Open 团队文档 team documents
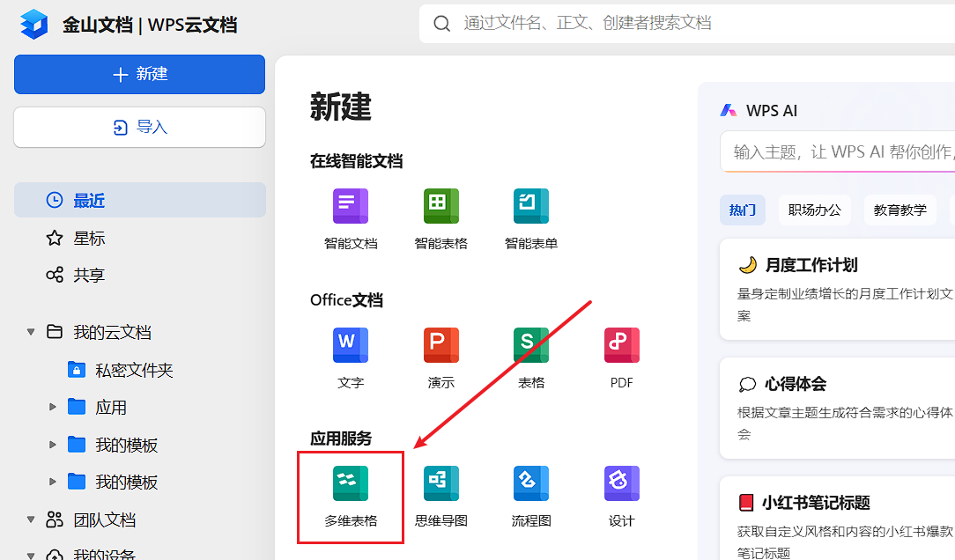This screenshot has height=560, width=955. point(105,519)
